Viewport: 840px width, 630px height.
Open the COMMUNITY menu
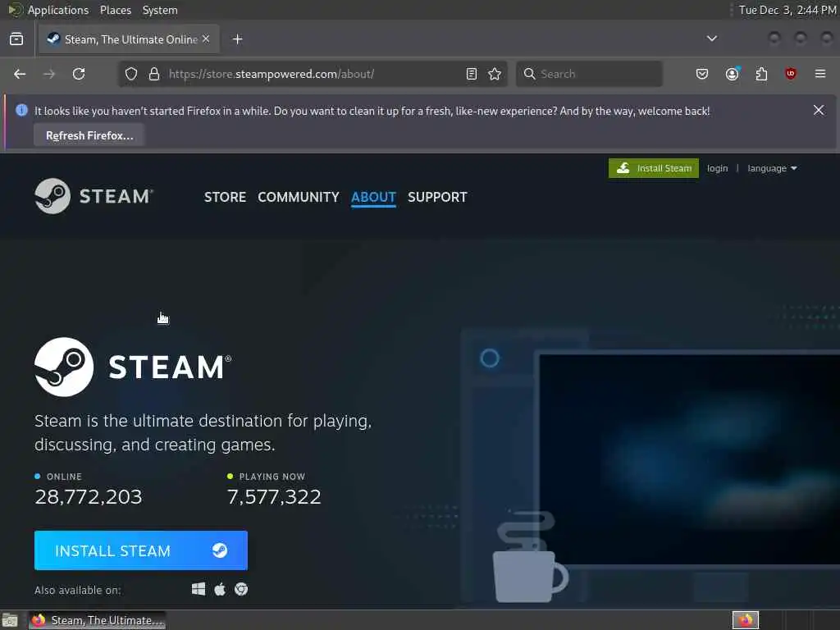(299, 197)
